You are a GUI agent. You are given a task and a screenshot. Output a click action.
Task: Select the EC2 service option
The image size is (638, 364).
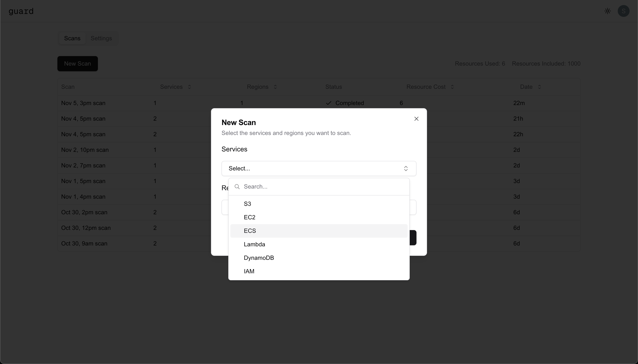(x=249, y=217)
